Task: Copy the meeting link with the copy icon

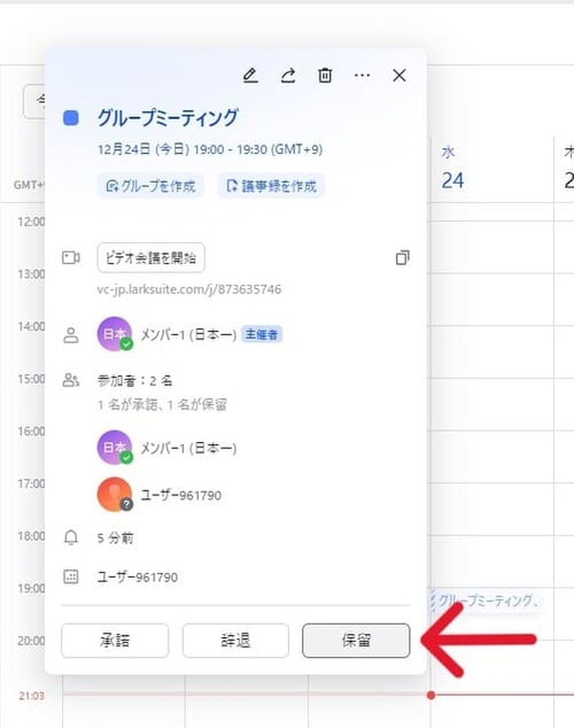Action: pyautogui.click(x=402, y=258)
